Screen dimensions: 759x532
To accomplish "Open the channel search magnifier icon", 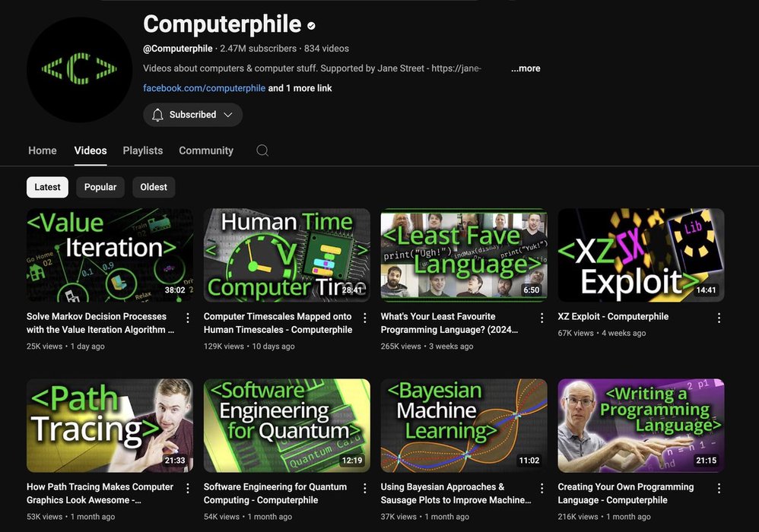I will click(262, 150).
